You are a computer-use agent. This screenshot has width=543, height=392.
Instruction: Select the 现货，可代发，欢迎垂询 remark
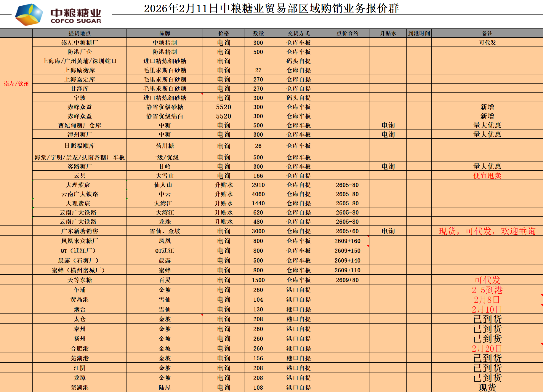pos(487,231)
